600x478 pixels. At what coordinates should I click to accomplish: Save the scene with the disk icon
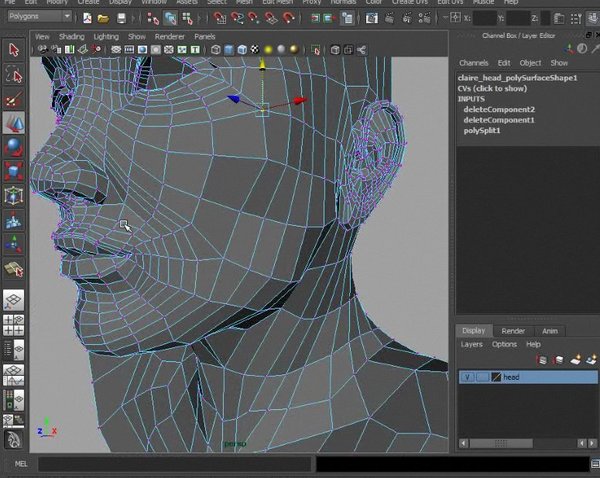tap(121, 18)
